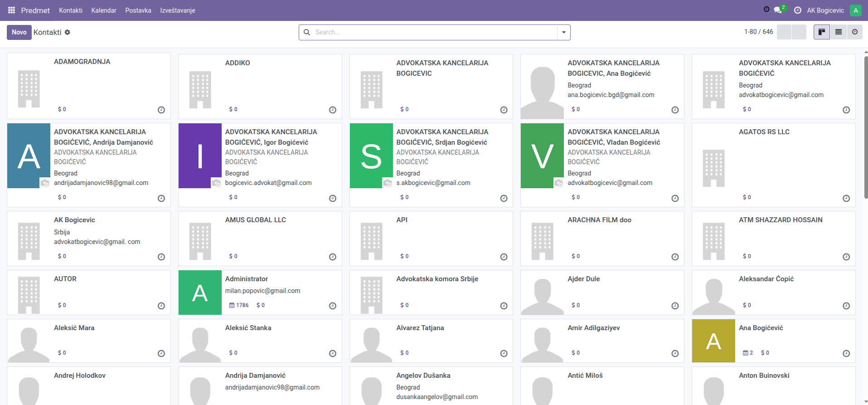Switch to the kanban view
The height and width of the screenshot is (405, 868).
821,32
